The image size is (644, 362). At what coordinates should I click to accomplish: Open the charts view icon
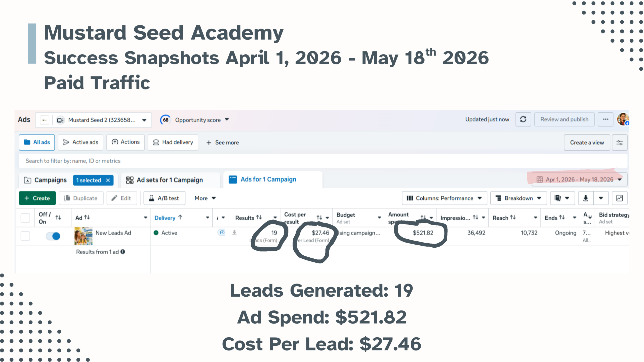coord(619,198)
